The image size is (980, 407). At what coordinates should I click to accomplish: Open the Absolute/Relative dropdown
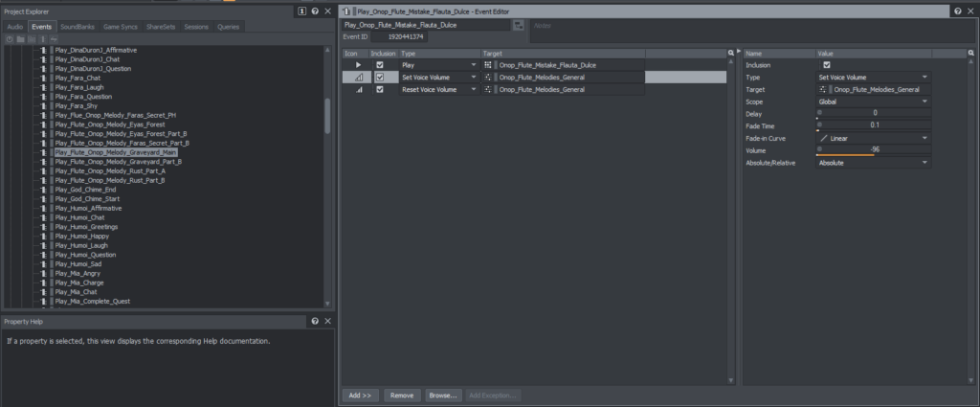coord(873,163)
